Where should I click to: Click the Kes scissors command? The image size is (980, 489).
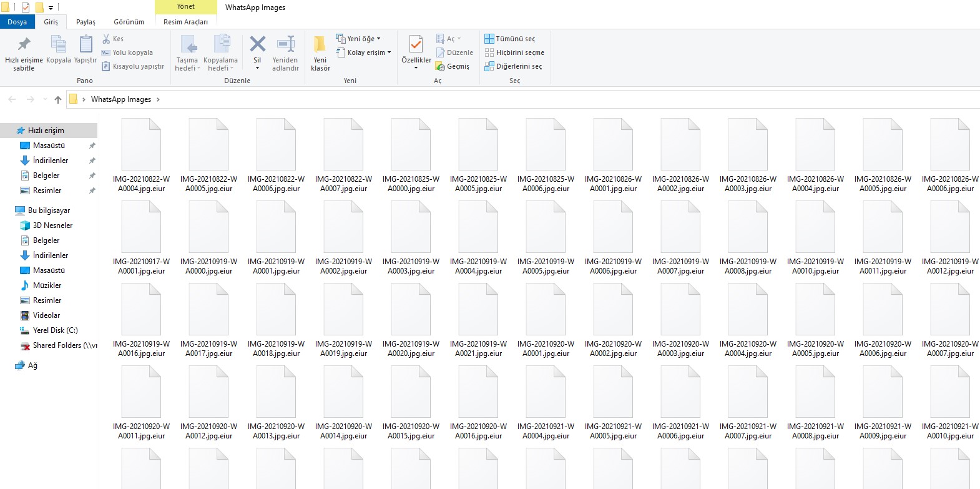[113, 39]
